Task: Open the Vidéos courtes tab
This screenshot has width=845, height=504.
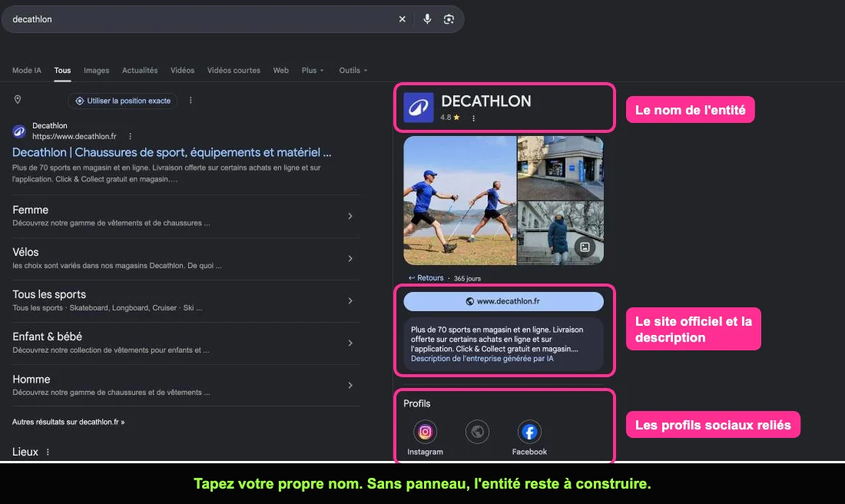Action: [234, 71]
